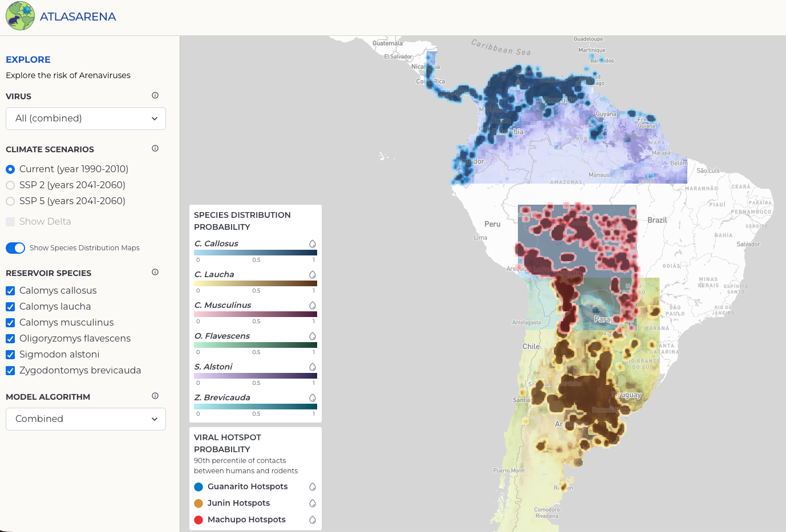Click opacity drop icon for C. Musculinus

(x=313, y=305)
